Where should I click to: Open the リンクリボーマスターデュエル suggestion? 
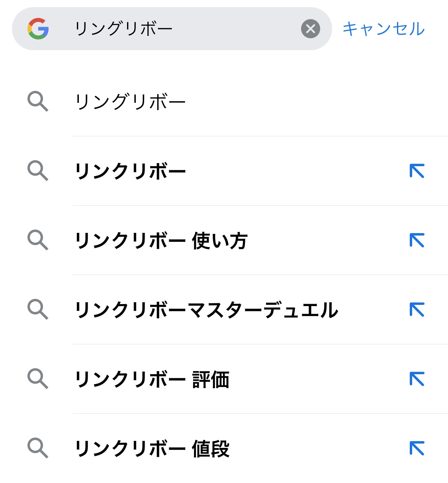[206, 310]
